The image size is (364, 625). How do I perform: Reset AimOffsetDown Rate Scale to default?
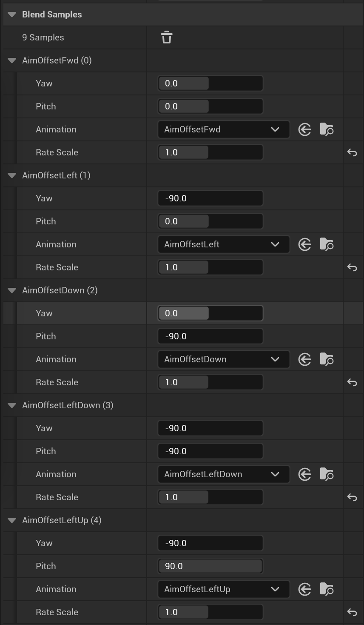point(352,382)
